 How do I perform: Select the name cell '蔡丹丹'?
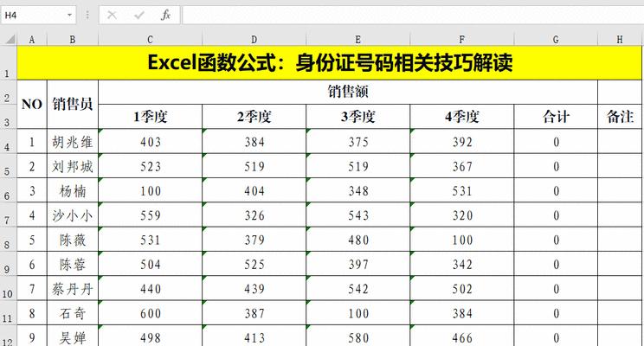click(73, 289)
